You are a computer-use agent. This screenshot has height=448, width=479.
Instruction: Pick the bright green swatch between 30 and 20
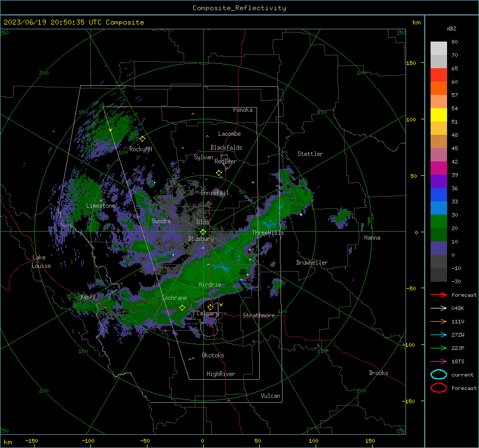click(439, 221)
